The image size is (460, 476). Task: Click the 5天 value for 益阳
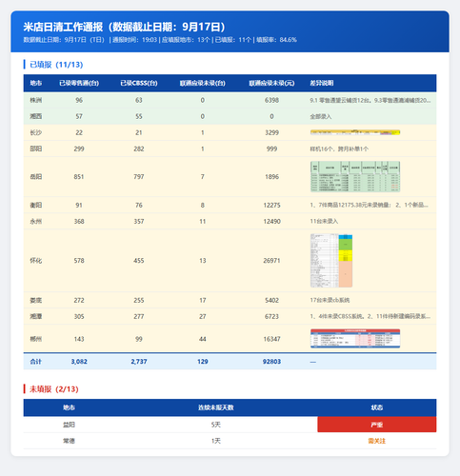coord(216,425)
